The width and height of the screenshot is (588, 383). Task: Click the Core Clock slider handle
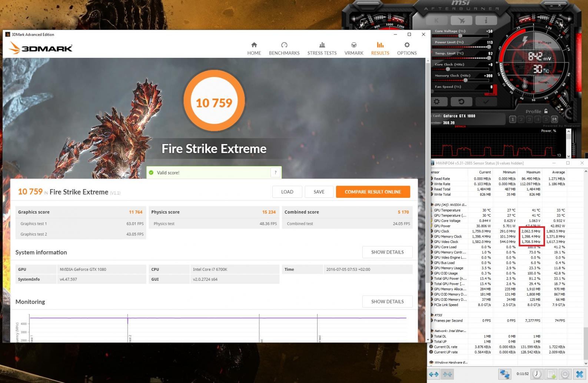pyautogui.click(x=448, y=69)
